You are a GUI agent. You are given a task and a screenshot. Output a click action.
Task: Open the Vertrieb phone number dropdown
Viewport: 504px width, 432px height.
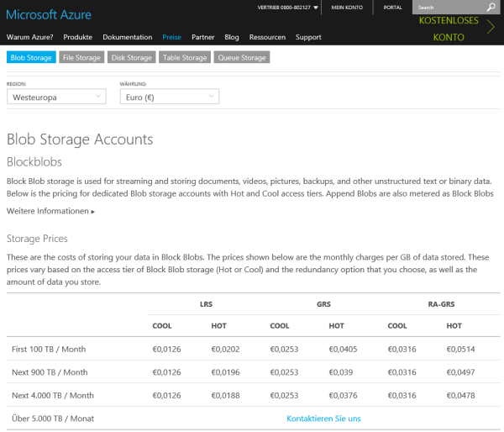tap(315, 8)
